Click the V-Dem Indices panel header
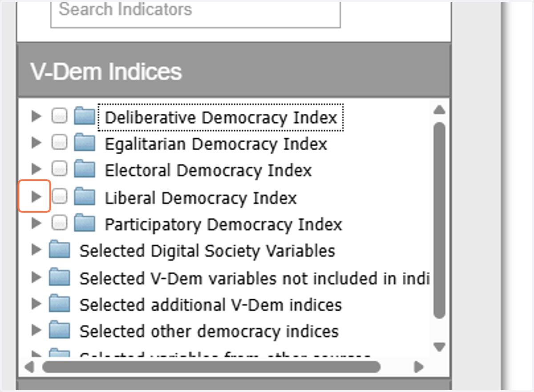Screen dimensions: 534x392 234,70
